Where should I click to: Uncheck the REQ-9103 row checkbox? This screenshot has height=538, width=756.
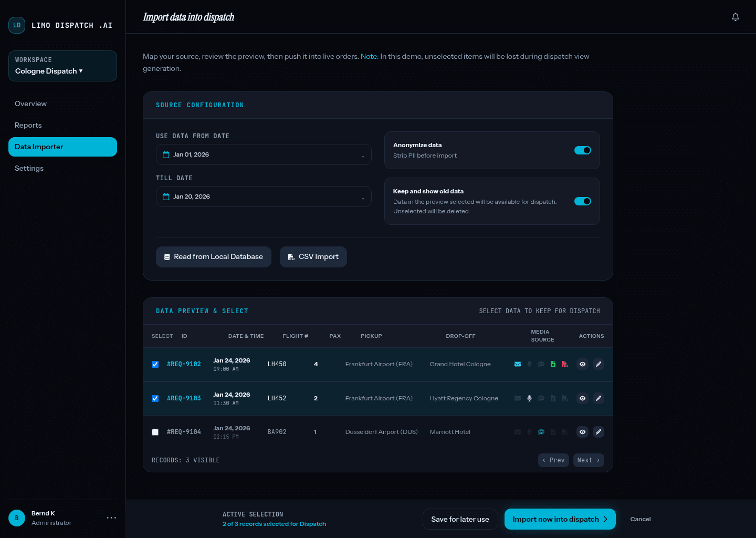[155, 398]
